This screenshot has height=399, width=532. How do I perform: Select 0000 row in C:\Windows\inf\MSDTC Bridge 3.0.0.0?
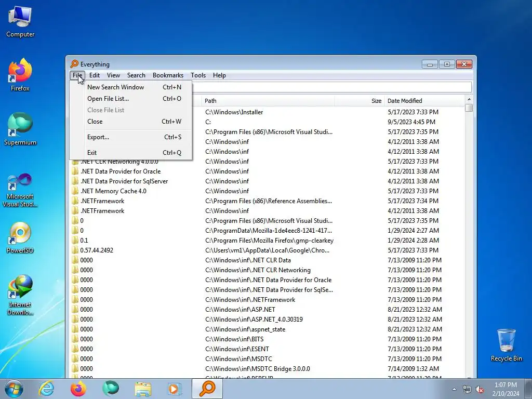268,368
